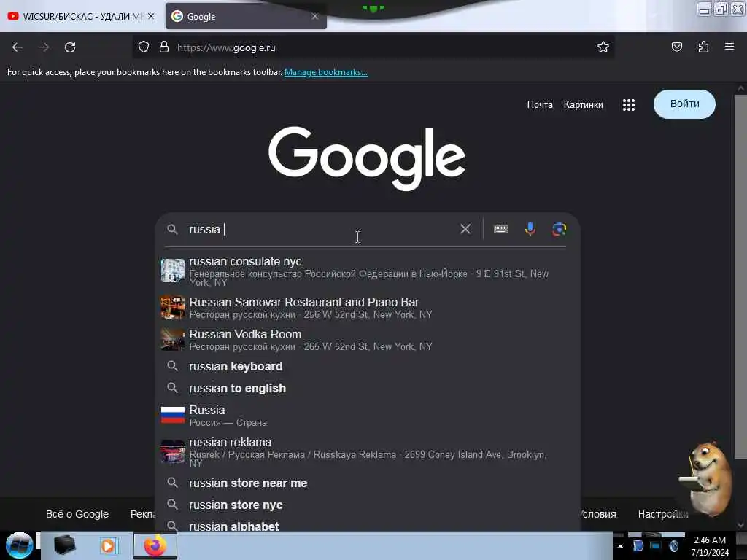Select the russian keyboard suggestion
The width and height of the screenshot is (747, 560).
point(368,366)
